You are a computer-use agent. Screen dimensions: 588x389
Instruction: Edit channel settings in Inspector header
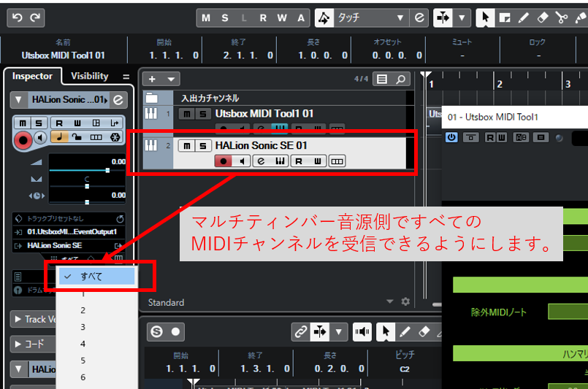point(118,100)
